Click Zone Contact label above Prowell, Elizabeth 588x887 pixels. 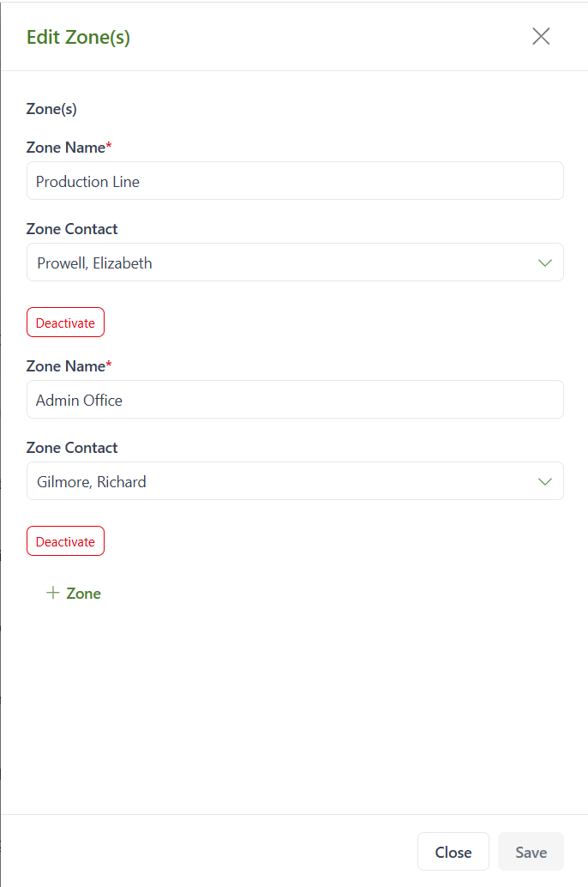tap(72, 229)
